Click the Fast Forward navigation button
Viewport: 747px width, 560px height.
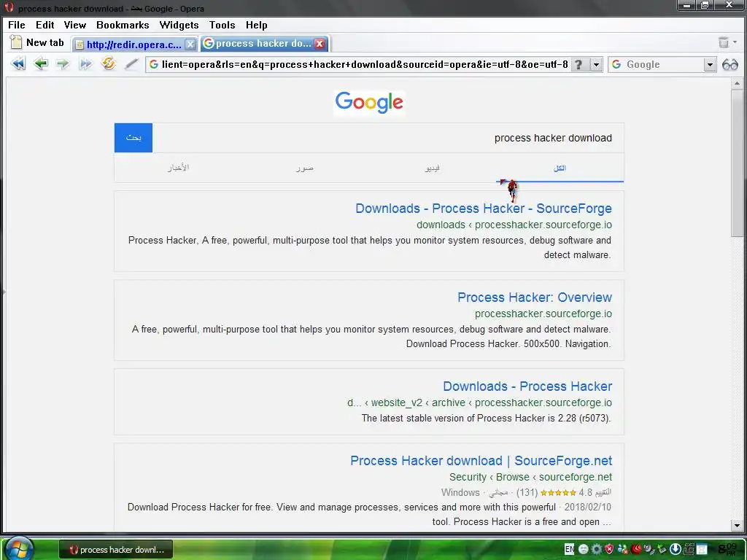[85, 64]
